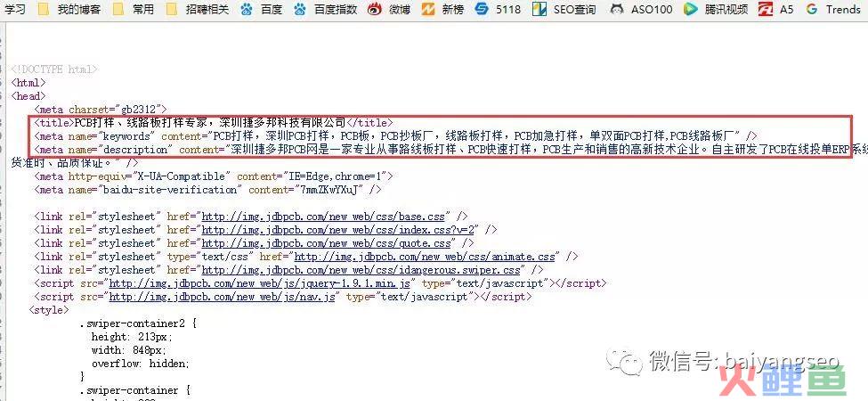Click the <!DOCTYPE html> line
The height and width of the screenshot is (401, 868).
coord(54,70)
